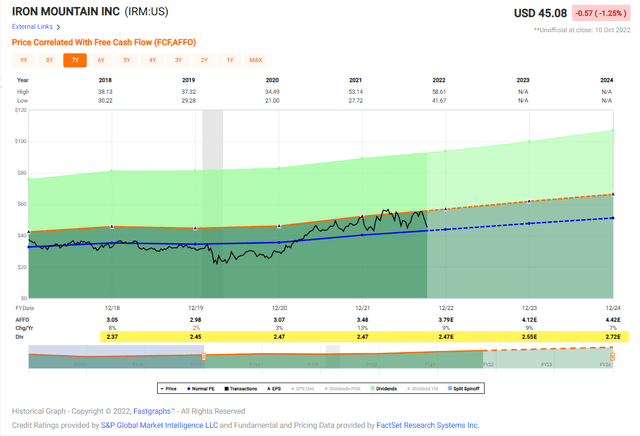Click the 2018 high value 38.13
The height and width of the screenshot is (436, 640).
tap(105, 92)
